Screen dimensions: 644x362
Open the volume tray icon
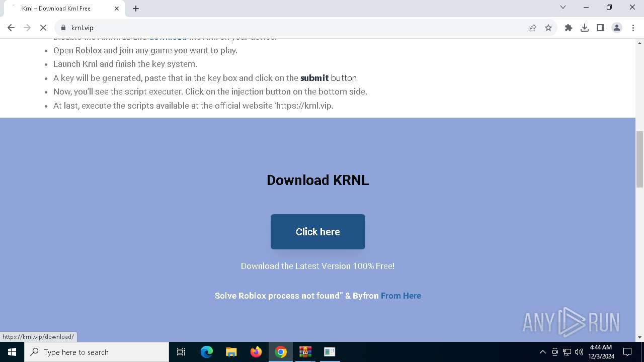(579, 352)
